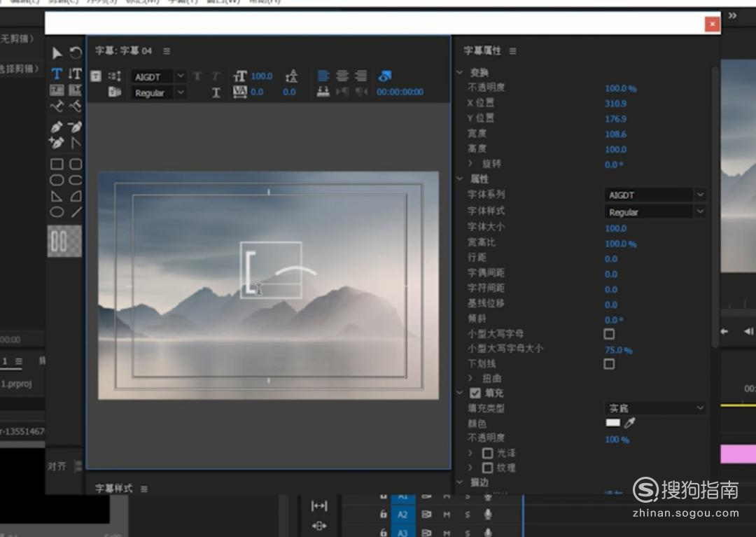Collapse the 描边 strokes section
This screenshot has height=537, width=756.
point(460,482)
